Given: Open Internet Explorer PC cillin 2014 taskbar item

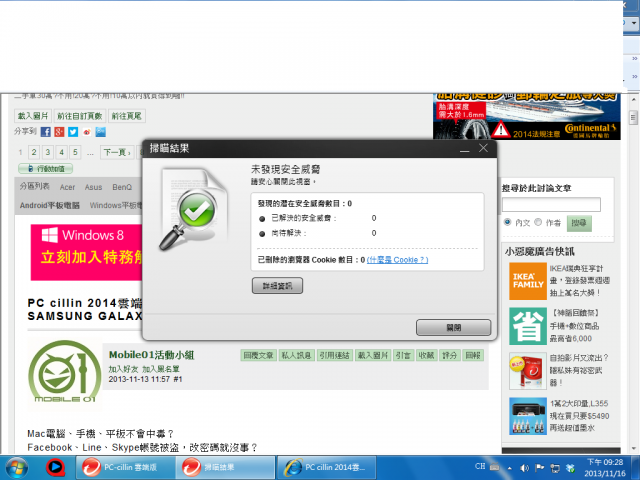Looking at the screenshot, I should click(327, 468).
